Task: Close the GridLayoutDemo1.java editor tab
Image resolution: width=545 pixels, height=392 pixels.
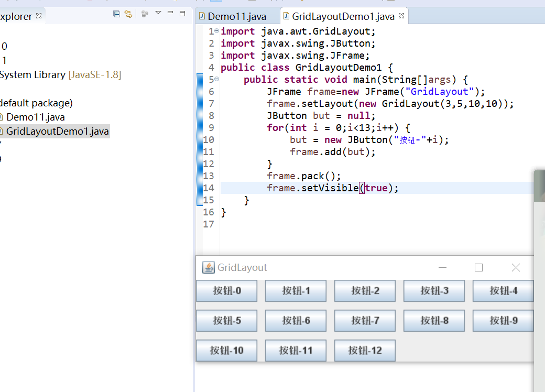Action: (x=401, y=16)
